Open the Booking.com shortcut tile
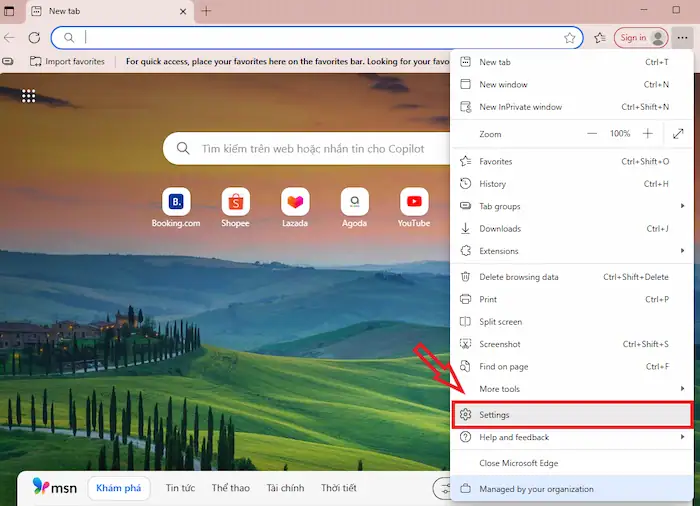This screenshot has width=700, height=506. pyautogui.click(x=176, y=208)
